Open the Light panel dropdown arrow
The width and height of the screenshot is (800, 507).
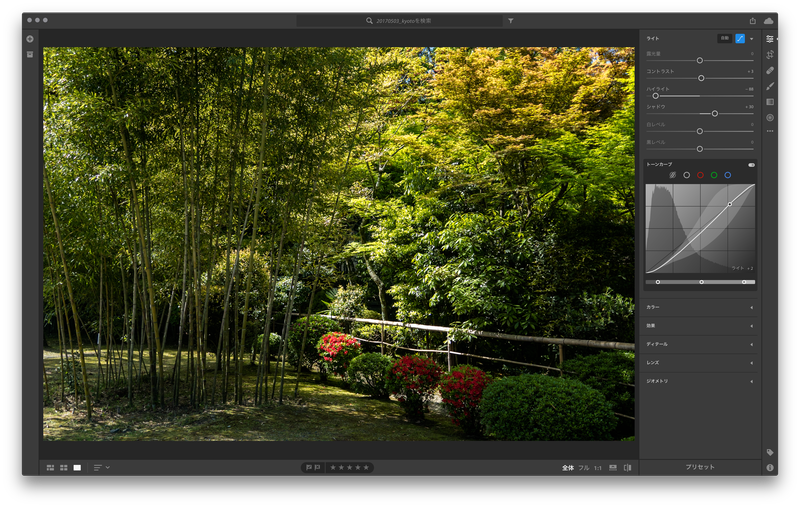(752, 39)
